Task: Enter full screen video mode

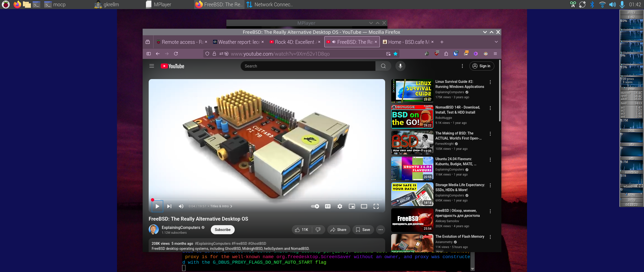Action: (376, 206)
